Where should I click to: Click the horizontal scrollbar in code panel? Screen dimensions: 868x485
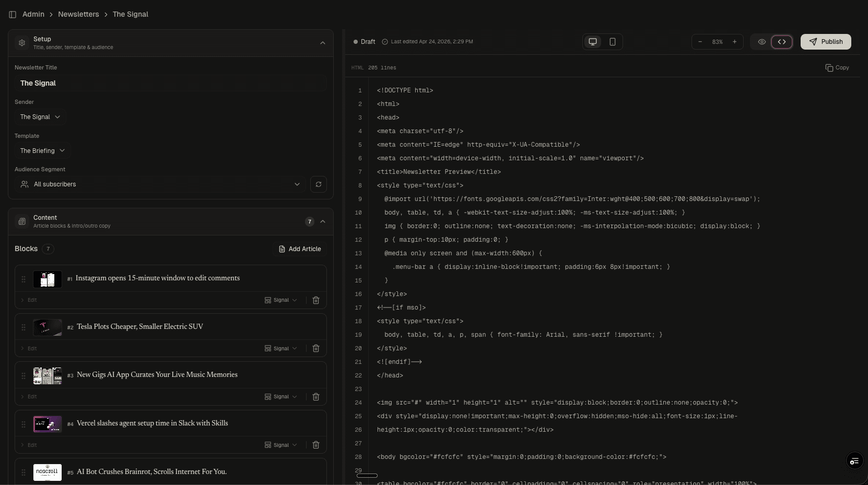pos(367,476)
